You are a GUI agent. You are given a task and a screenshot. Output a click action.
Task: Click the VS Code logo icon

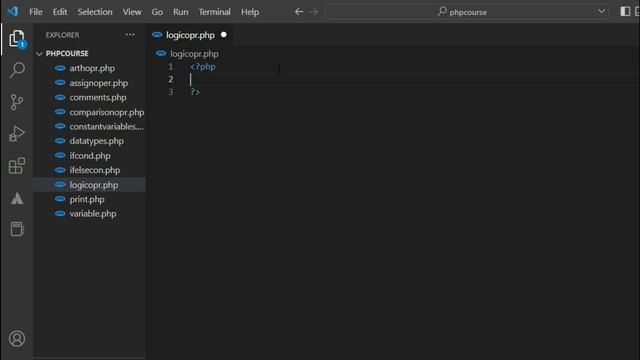[13, 11]
